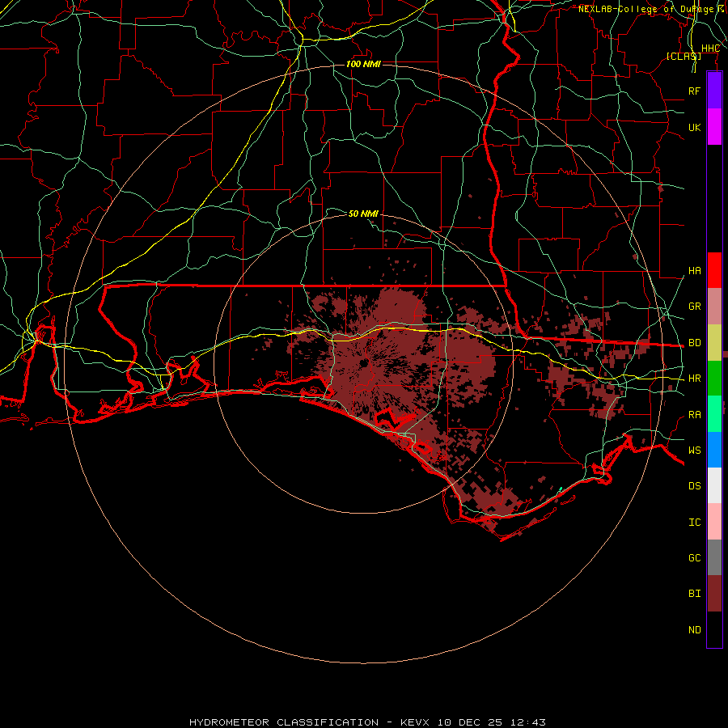Pick the dark green HR legend swatch

pos(714,379)
